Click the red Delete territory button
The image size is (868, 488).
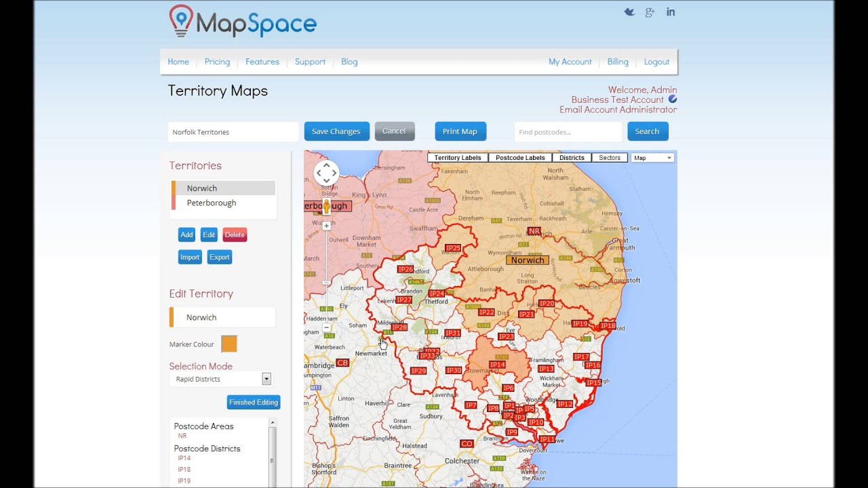point(235,235)
